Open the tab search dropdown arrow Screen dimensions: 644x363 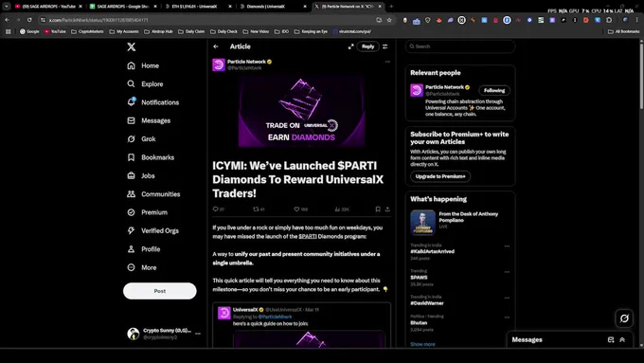7,7
